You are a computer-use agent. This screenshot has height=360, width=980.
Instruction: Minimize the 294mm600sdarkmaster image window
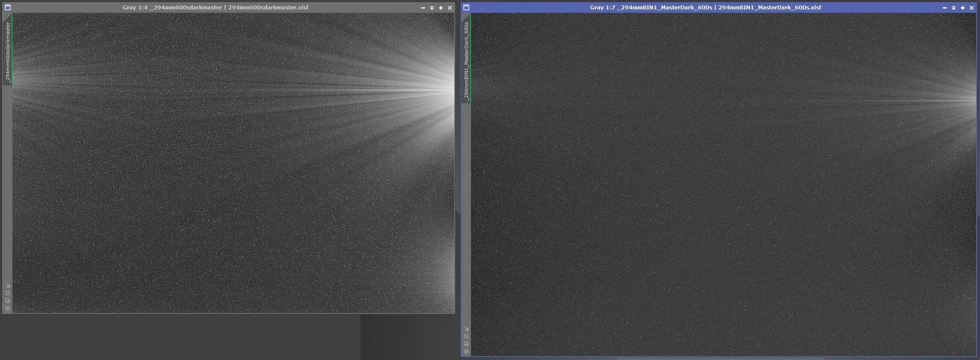423,8
